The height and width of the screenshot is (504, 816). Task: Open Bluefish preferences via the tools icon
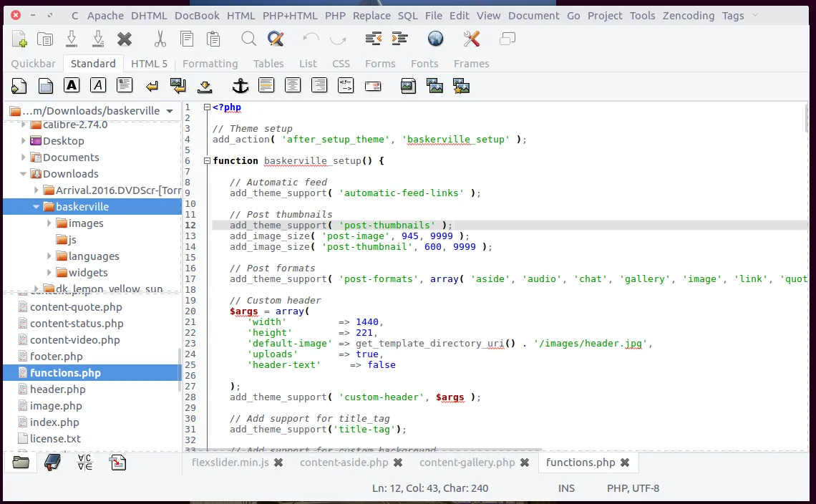tap(471, 39)
